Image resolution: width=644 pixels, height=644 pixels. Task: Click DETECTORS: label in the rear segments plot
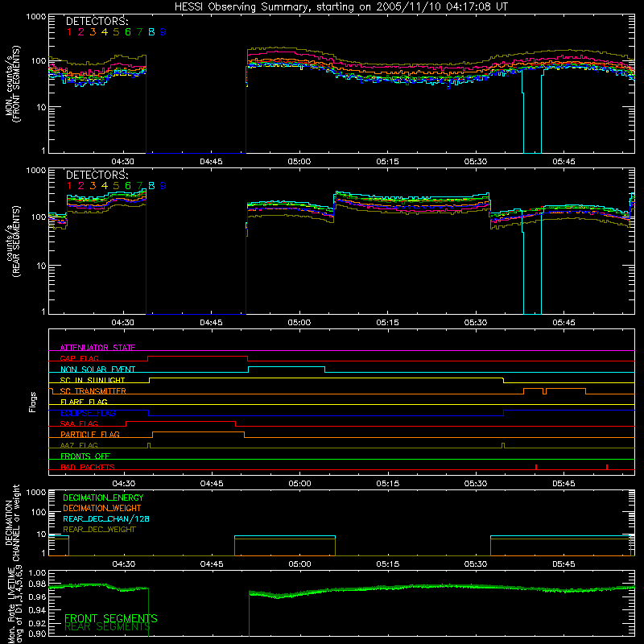point(97,175)
